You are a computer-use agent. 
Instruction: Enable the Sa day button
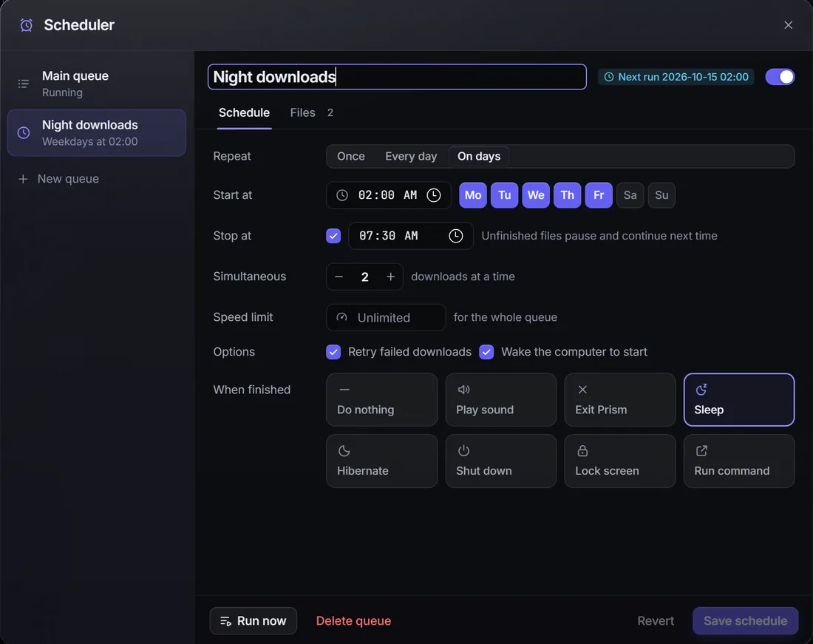coord(630,195)
